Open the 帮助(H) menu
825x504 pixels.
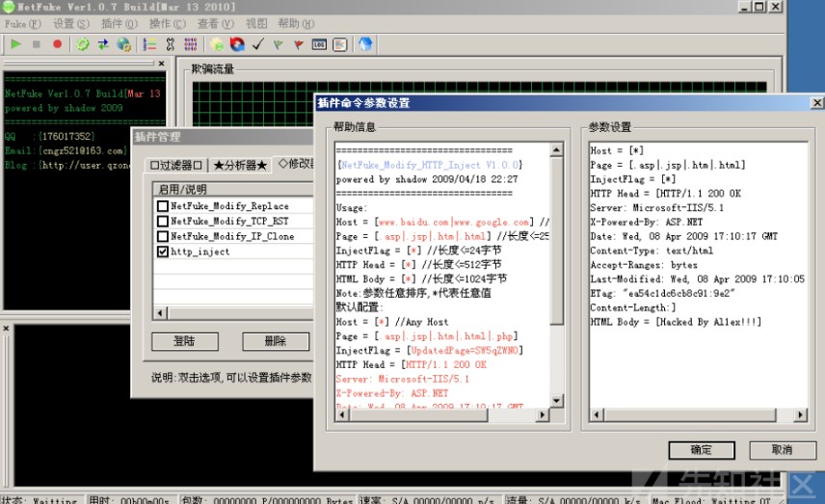pos(296,24)
